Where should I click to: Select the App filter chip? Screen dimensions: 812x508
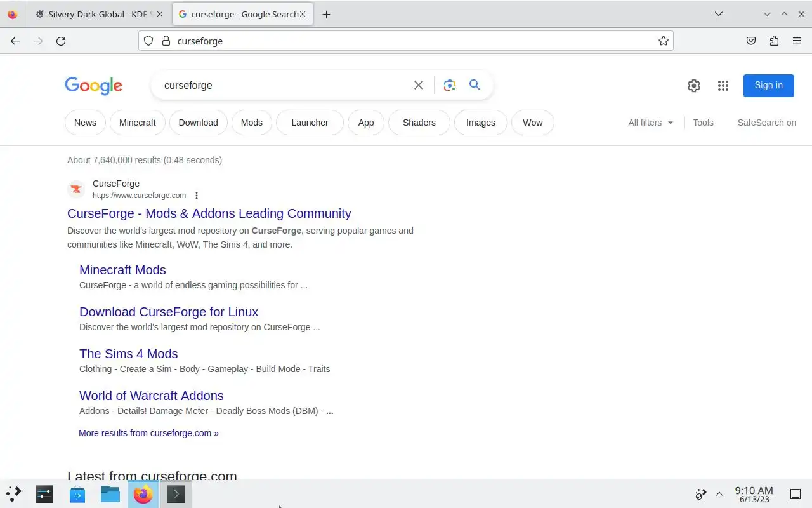[366, 123]
